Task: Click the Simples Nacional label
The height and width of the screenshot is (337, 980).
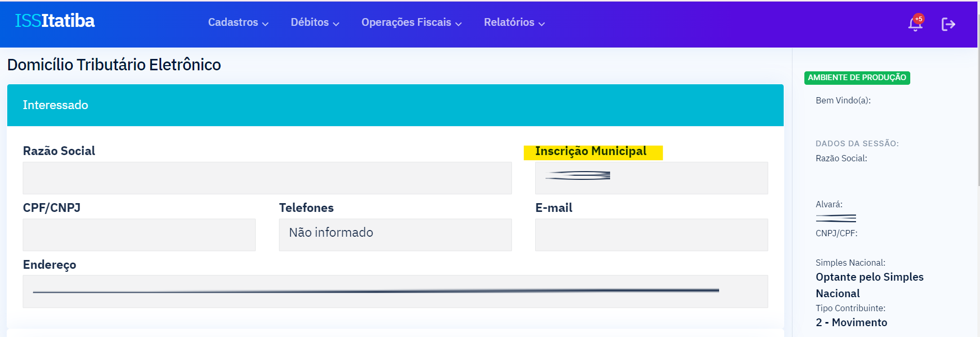Action: pos(850,263)
